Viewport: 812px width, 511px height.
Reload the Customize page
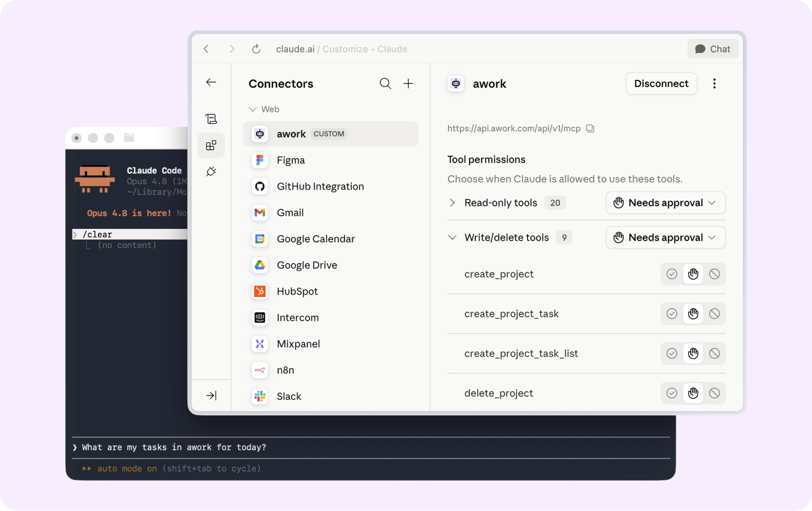256,49
